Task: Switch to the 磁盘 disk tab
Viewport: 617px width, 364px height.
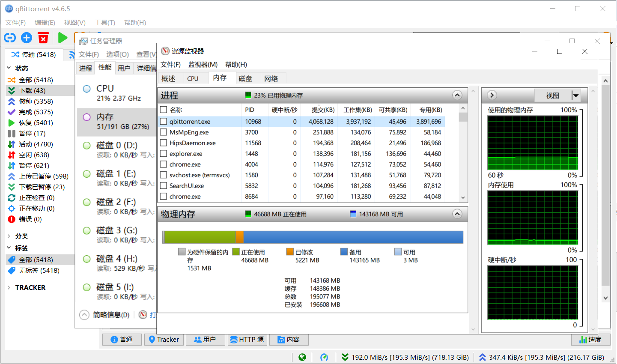Action: click(x=245, y=78)
